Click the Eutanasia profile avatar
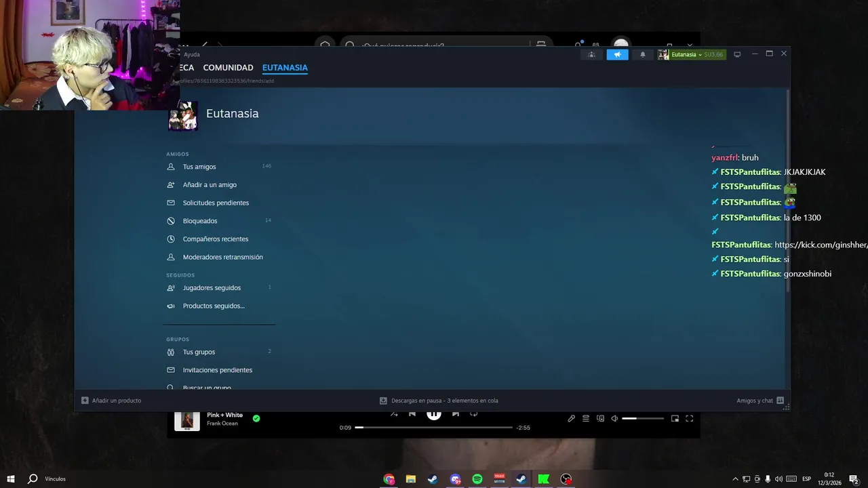 coord(182,116)
